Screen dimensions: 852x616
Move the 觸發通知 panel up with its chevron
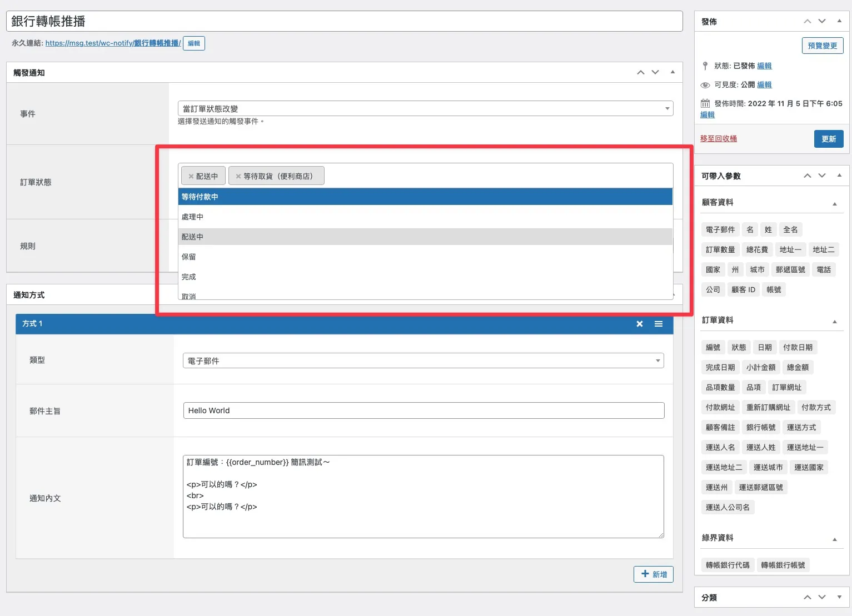click(x=640, y=72)
